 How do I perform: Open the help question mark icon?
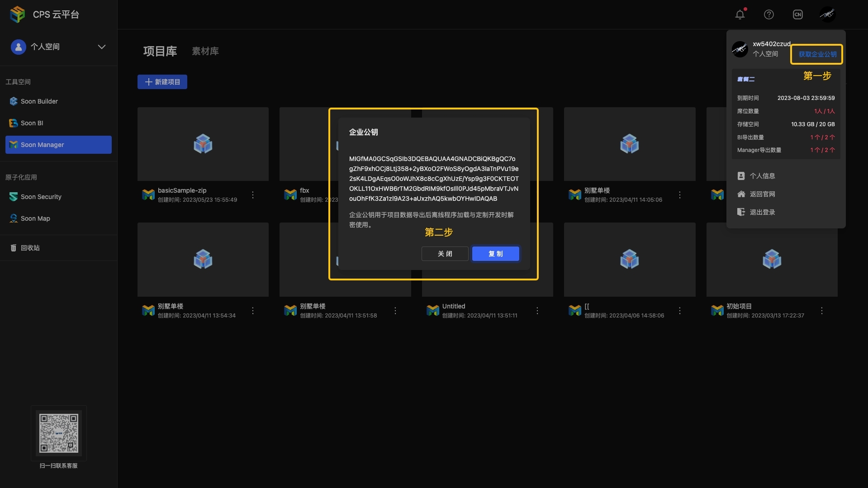[768, 14]
